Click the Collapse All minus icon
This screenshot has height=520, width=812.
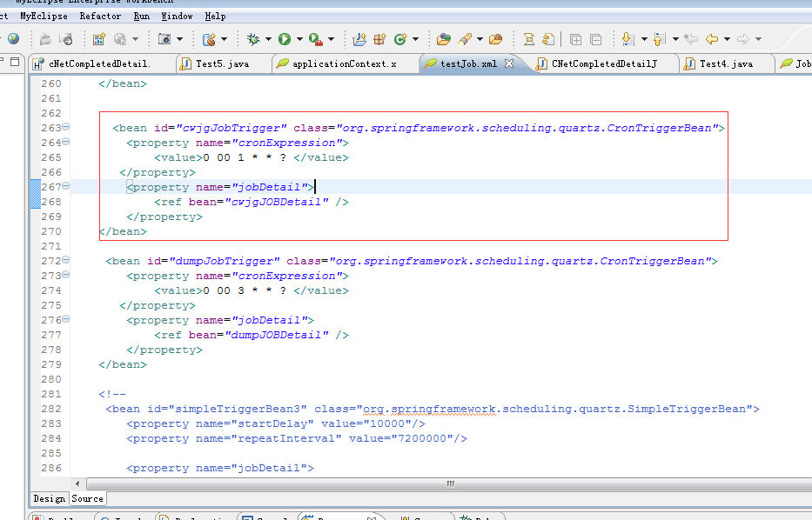click(595, 39)
